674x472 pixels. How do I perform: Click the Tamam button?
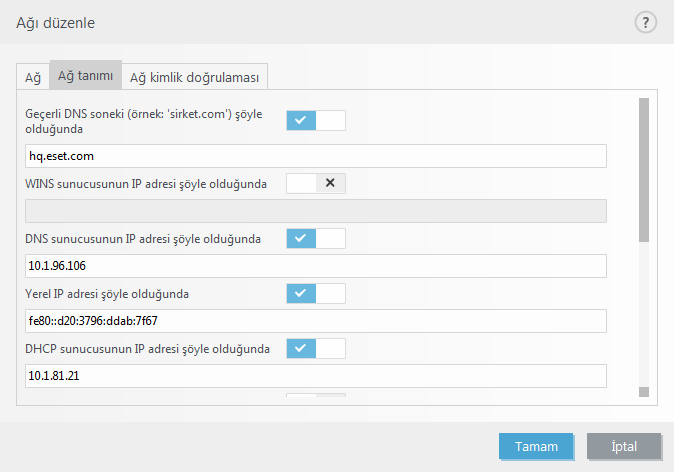[535, 446]
